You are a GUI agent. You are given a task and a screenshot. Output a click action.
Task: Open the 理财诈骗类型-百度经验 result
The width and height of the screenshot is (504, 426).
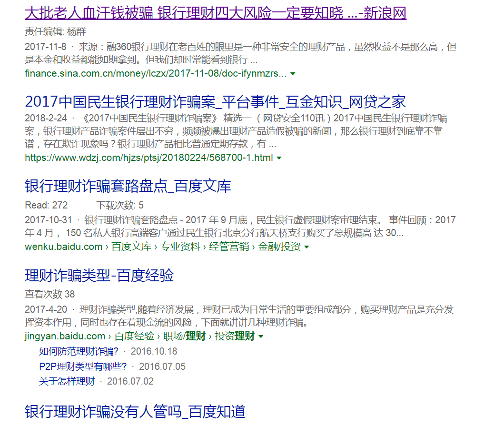pyautogui.click(x=99, y=276)
